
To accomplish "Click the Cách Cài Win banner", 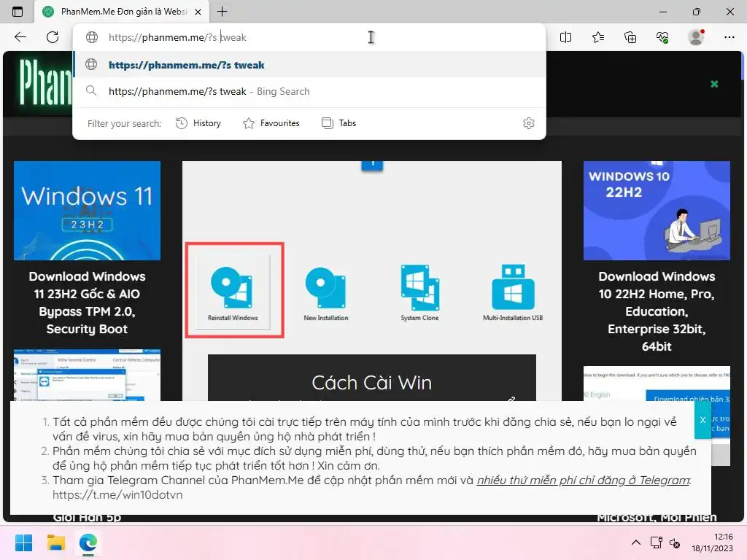I will [371, 378].
